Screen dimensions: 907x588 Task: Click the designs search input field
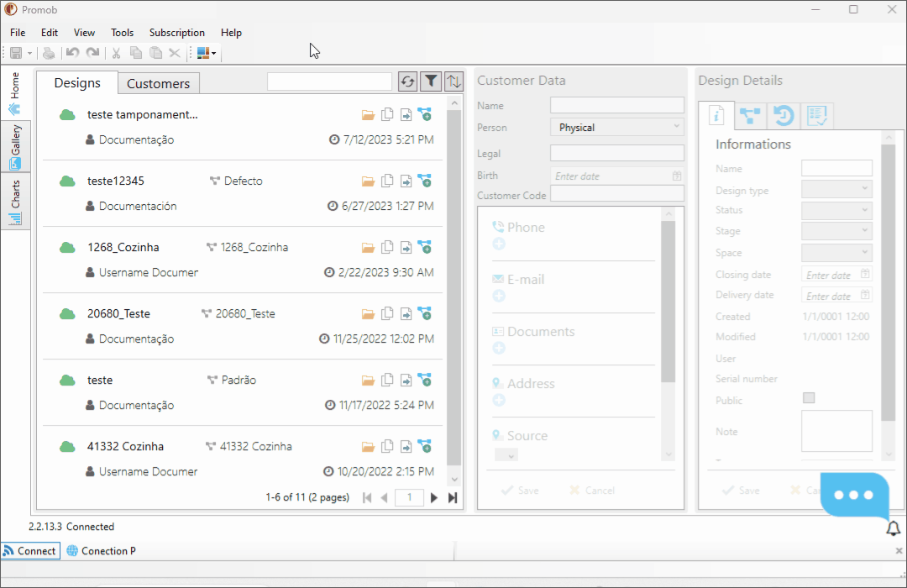point(330,81)
